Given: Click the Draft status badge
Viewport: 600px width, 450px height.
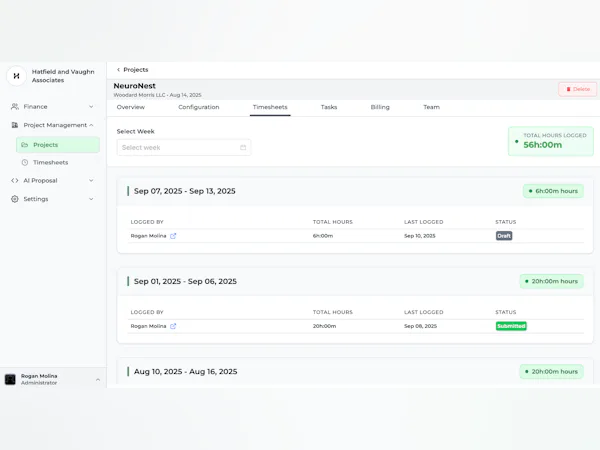Looking at the screenshot, I should tap(504, 236).
